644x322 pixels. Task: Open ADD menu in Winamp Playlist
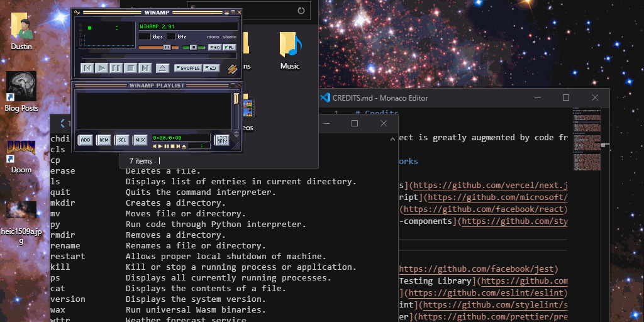pyautogui.click(x=86, y=140)
